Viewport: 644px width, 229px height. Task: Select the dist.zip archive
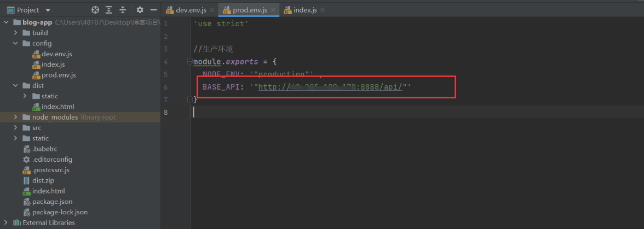43,180
